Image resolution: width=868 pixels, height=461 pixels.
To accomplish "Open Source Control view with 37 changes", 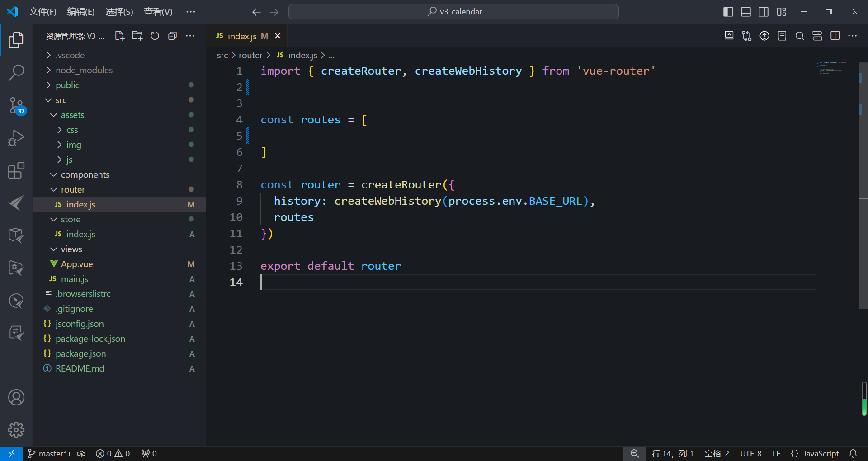I will click(16, 105).
